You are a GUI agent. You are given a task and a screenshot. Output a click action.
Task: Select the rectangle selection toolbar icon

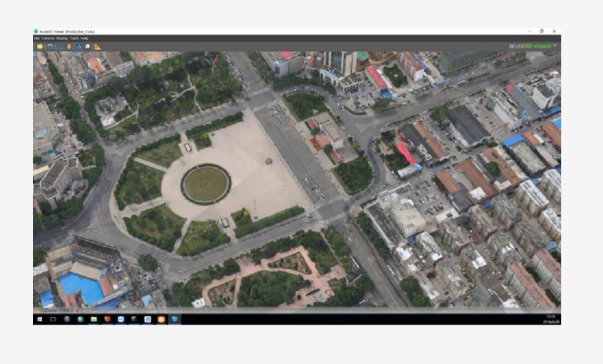click(60, 46)
